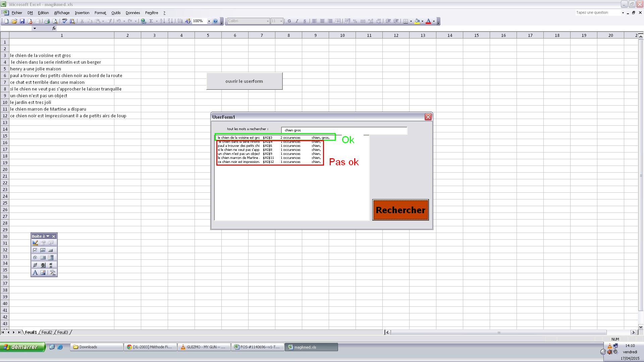This screenshot has height=362, width=644.
Task: Merge and center cells icon
Action: coord(338,21)
